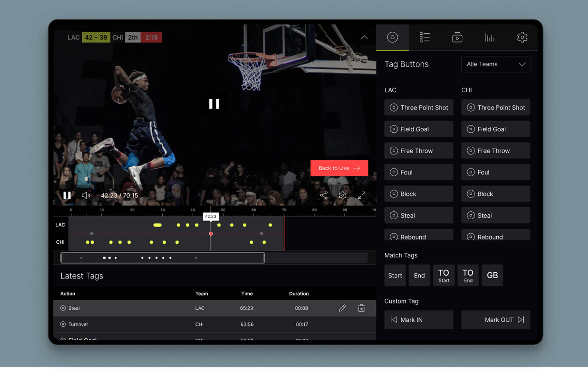Collapse the video with the up chevron
This screenshot has width=588, height=377.
[x=364, y=37]
